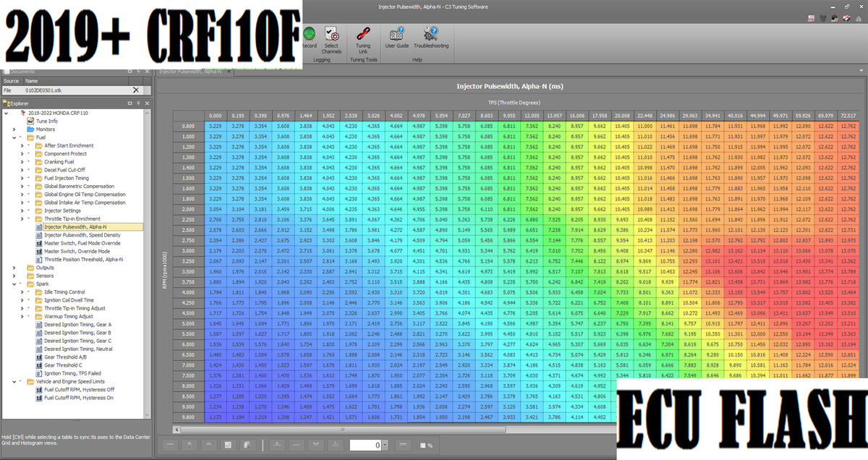Click the scroll-left arrow of the table scrollbar
The width and height of the screenshot is (868, 460).
pos(175,431)
